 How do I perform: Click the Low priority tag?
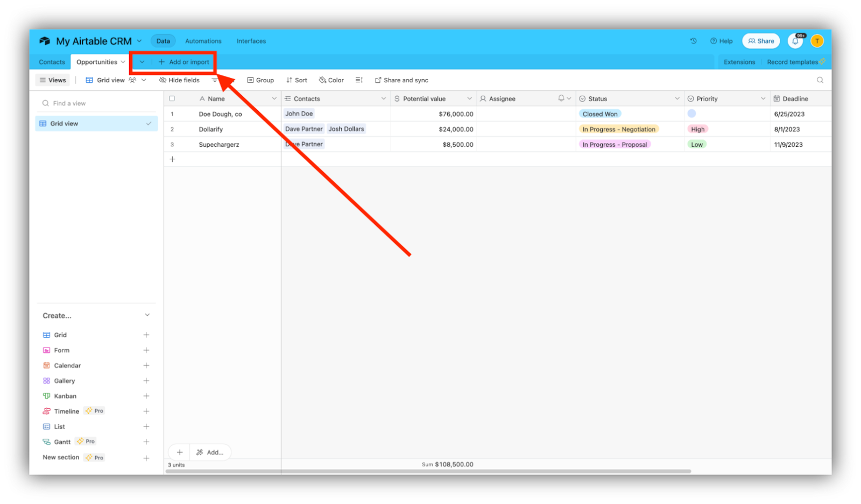[x=697, y=144]
